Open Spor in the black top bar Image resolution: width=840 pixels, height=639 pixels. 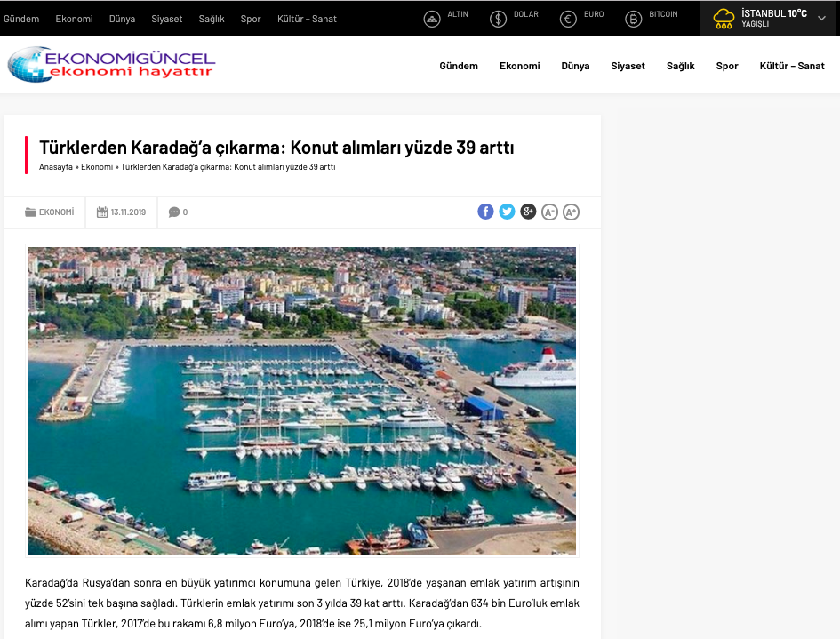(251, 19)
